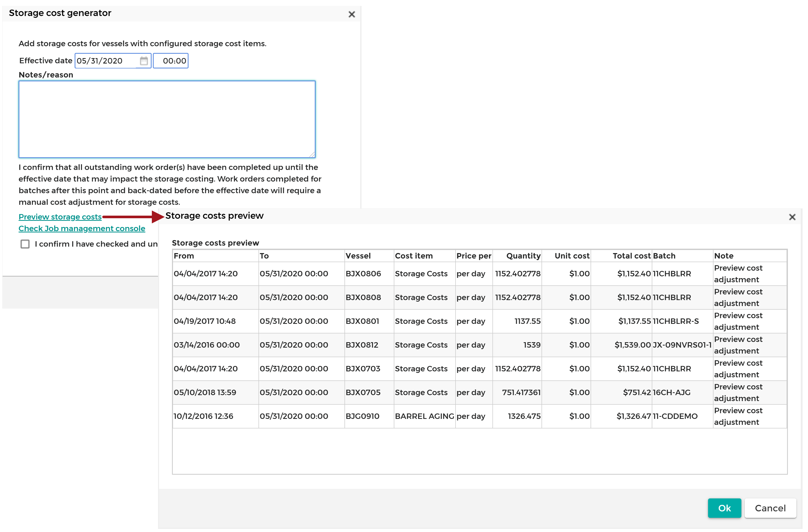Click batch 11-CDDEMO cell
The image size is (808, 532).
[x=683, y=417]
